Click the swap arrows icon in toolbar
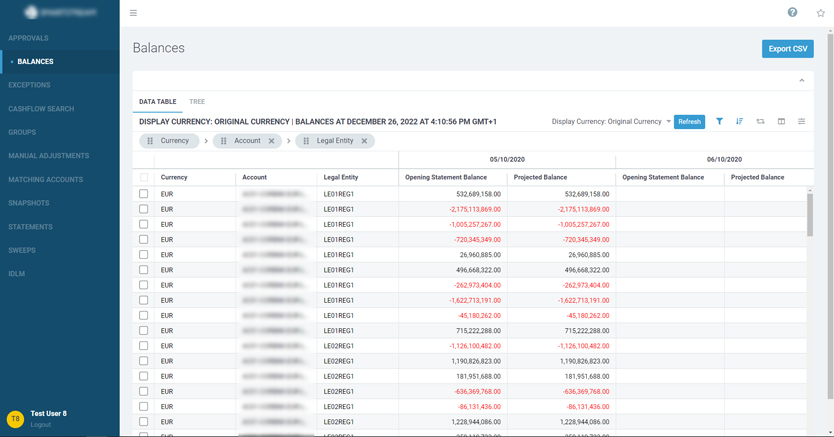Viewport: 834px width, 437px height. [x=760, y=122]
